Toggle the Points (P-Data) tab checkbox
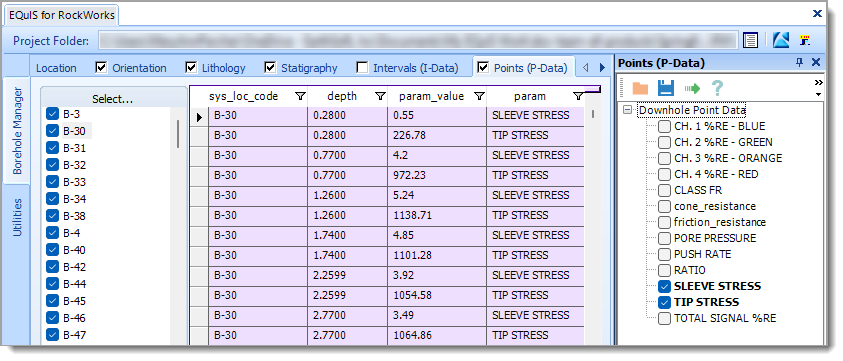Image resolution: width=843 pixels, height=361 pixels. (483, 67)
